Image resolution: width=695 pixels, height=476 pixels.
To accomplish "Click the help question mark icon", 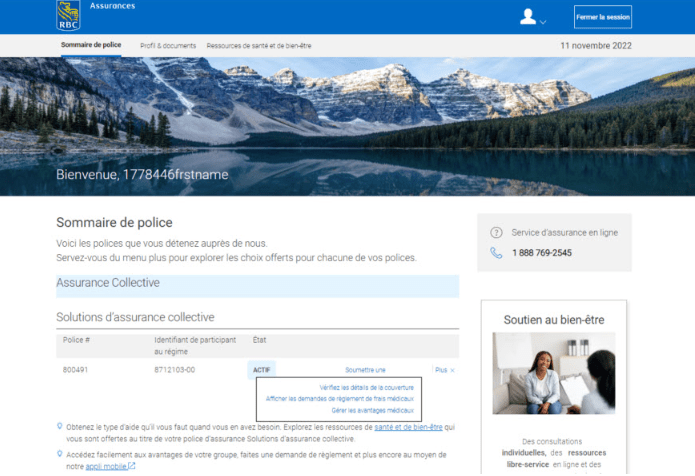I will click(x=496, y=233).
